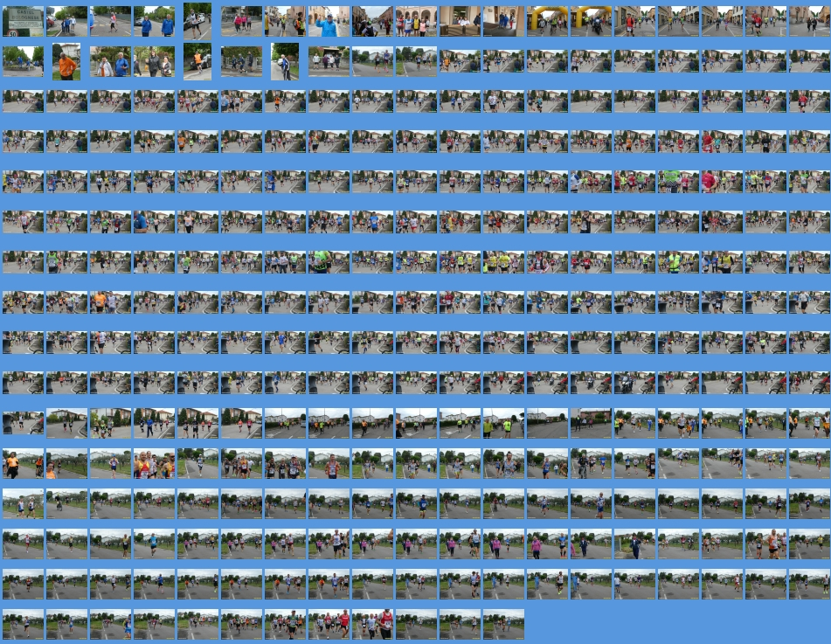Select photo of people at registration desk
The width and height of the screenshot is (831, 644).
point(460,21)
